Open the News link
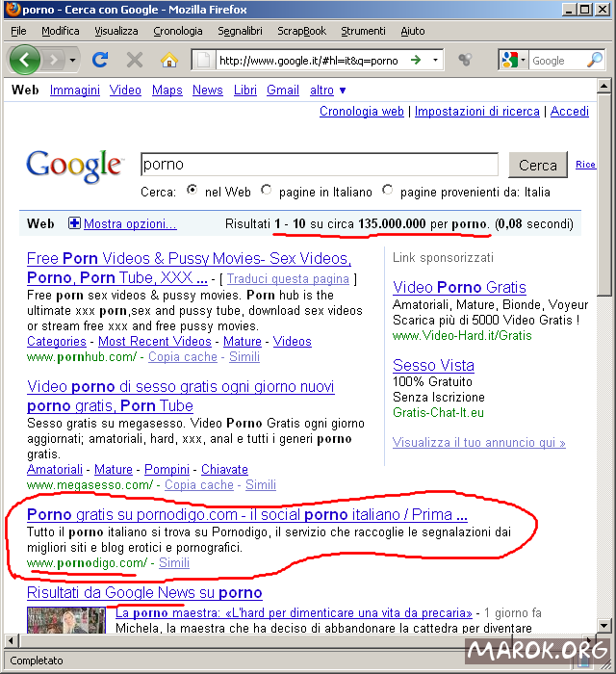 click(x=208, y=90)
